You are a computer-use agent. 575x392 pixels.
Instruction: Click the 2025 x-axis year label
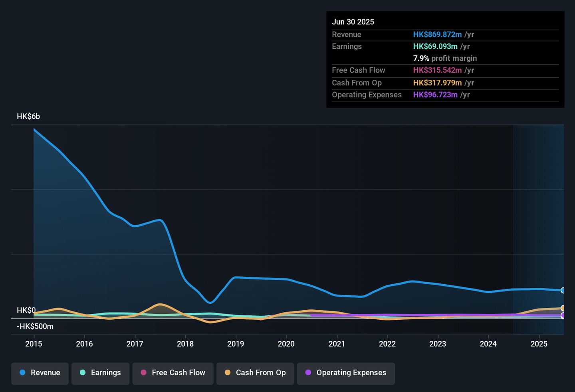coord(539,344)
